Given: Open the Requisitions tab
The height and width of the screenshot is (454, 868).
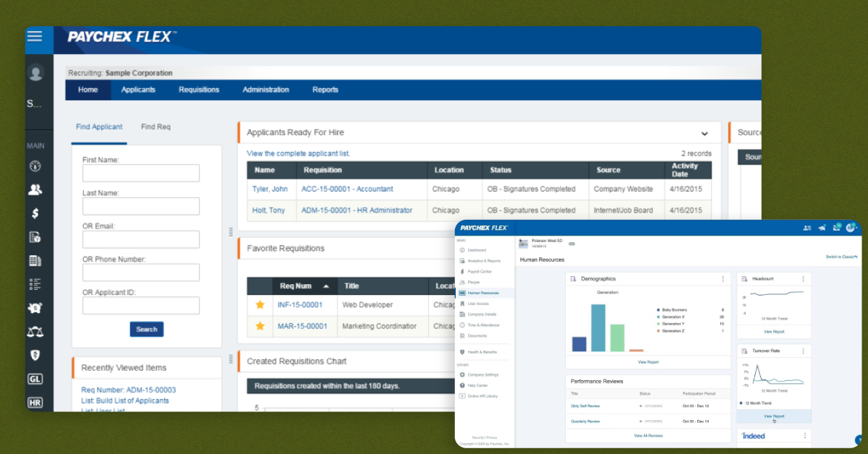Looking at the screenshot, I should pyautogui.click(x=199, y=90).
